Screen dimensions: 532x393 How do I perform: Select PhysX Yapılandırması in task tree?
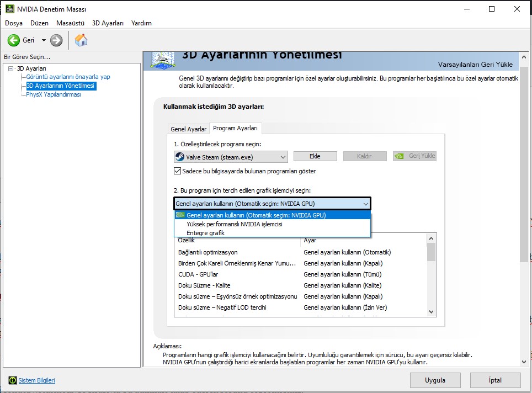tap(54, 94)
